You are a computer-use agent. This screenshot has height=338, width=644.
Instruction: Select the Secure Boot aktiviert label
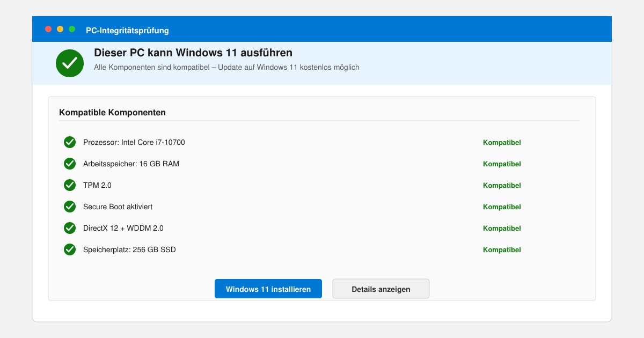[x=118, y=207]
